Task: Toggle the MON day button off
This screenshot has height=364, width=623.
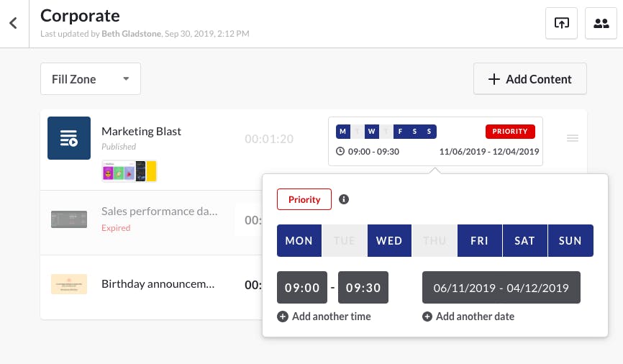Action: [299, 240]
